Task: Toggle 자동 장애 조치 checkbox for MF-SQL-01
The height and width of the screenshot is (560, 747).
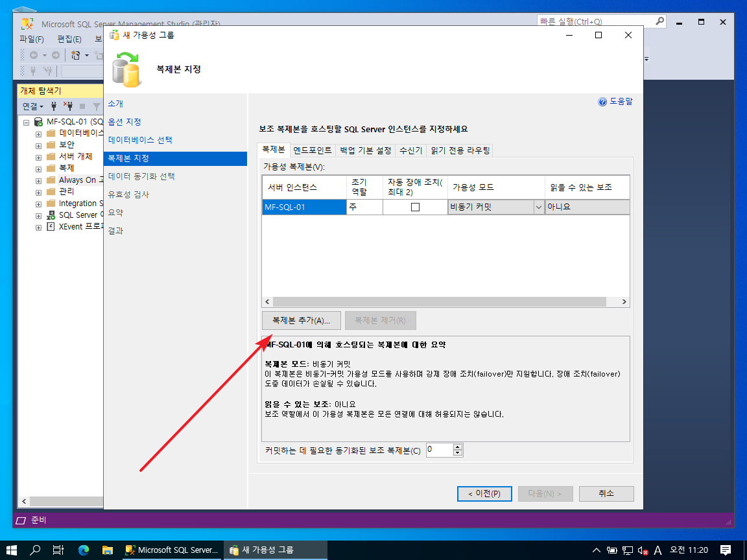Action: (415, 207)
